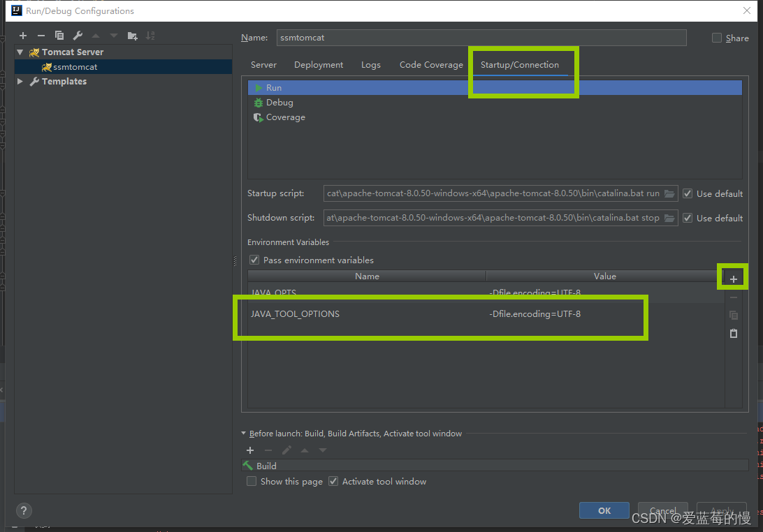Viewport: 763px width, 532px height.
Task: Select ssmtomcat configuration in tree
Action: (x=123, y=66)
